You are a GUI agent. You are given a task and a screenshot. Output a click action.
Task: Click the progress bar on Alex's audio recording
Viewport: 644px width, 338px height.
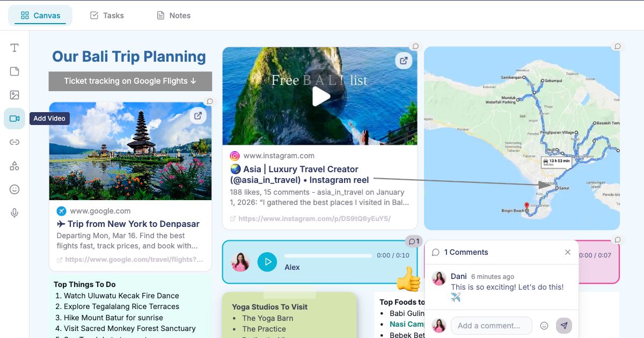pyautogui.click(x=328, y=256)
